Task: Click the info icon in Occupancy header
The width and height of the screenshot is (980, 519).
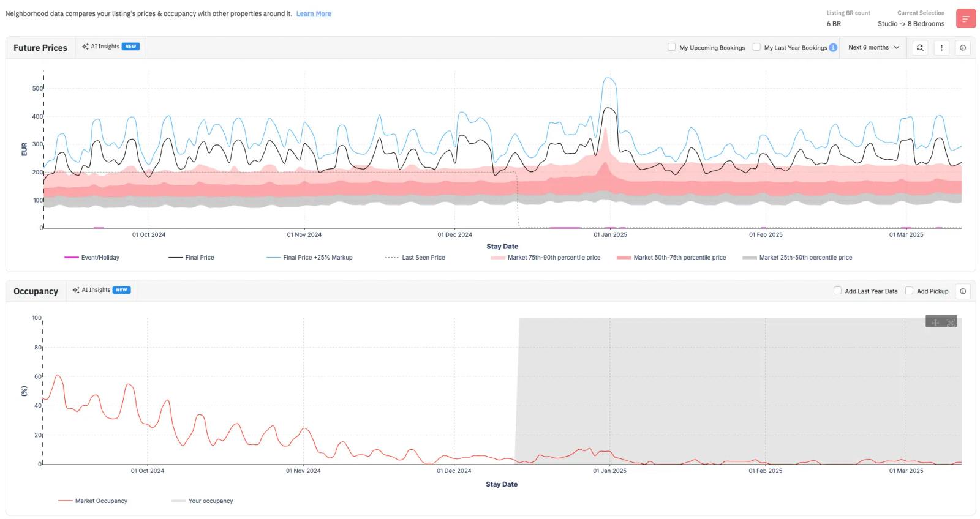Action: click(x=963, y=291)
